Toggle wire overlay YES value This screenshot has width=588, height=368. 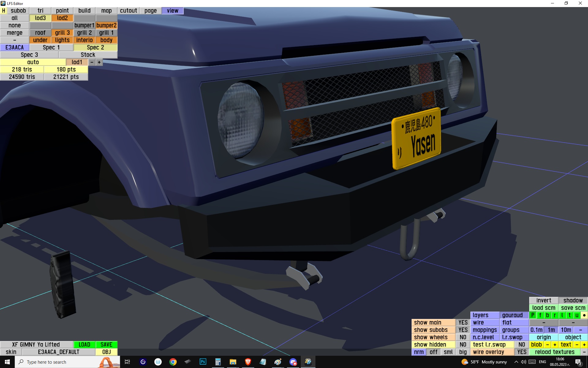(522, 352)
